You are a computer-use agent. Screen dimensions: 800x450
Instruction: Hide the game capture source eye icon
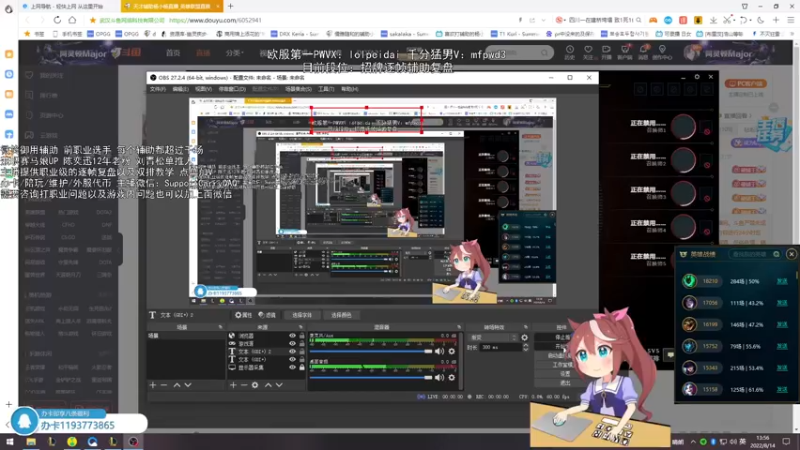tap(292, 343)
